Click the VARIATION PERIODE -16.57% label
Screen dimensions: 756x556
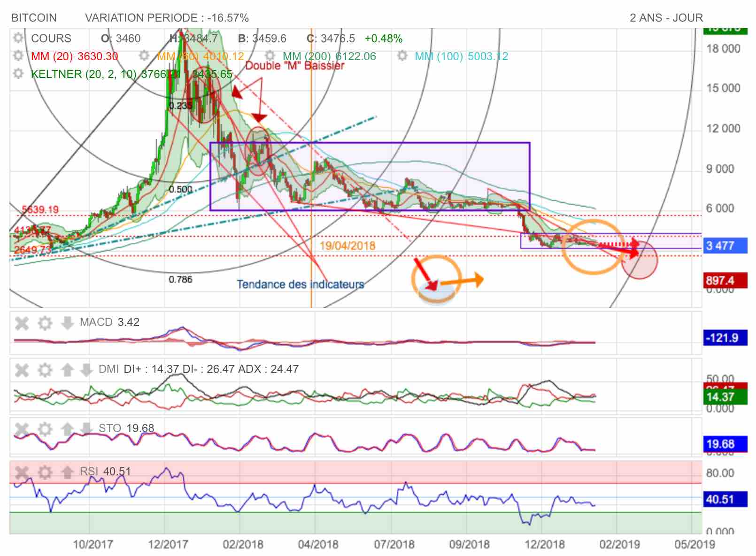tap(167, 18)
